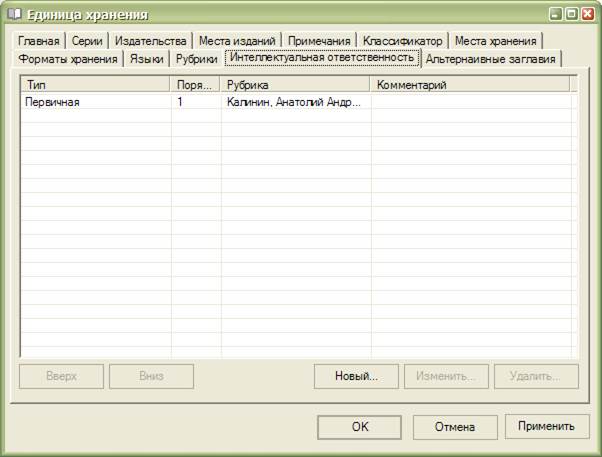Viewport: 602px width, 457px height.
Task: Go to the Примечания tab
Action: tap(319, 41)
